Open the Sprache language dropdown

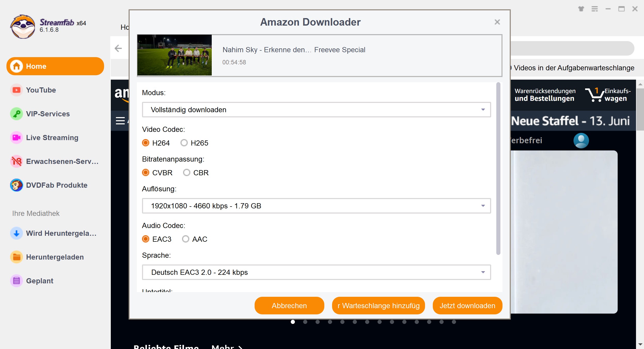coord(316,272)
